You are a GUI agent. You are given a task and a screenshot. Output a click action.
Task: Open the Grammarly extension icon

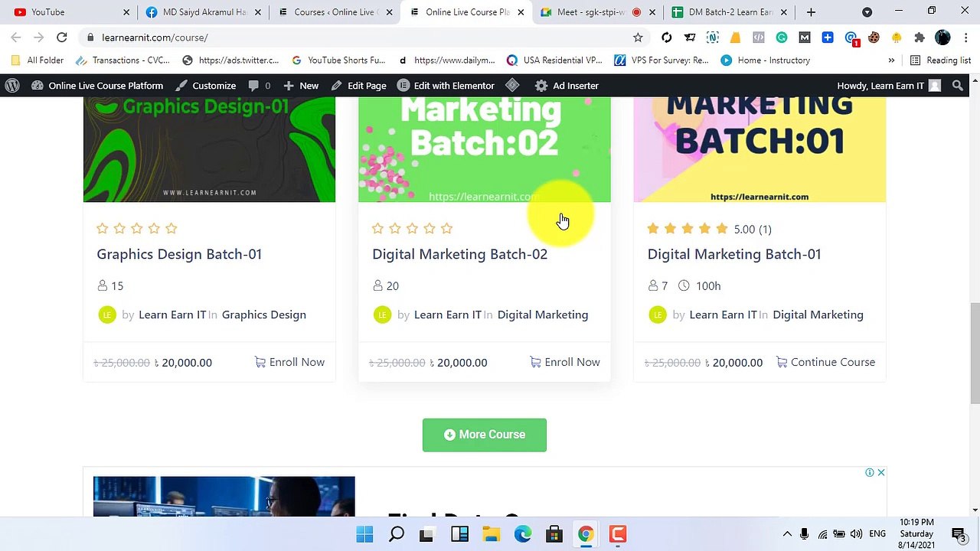click(782, 37)
